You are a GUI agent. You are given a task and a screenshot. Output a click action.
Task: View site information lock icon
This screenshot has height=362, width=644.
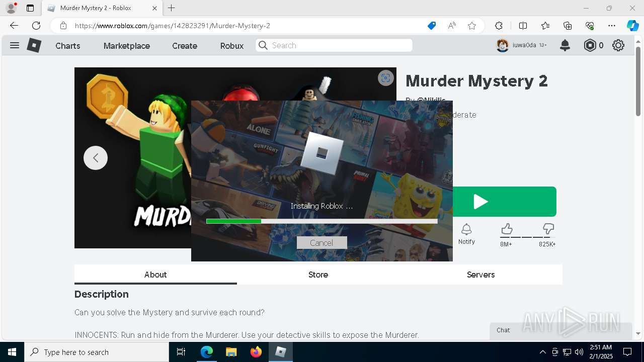[63, 26]
